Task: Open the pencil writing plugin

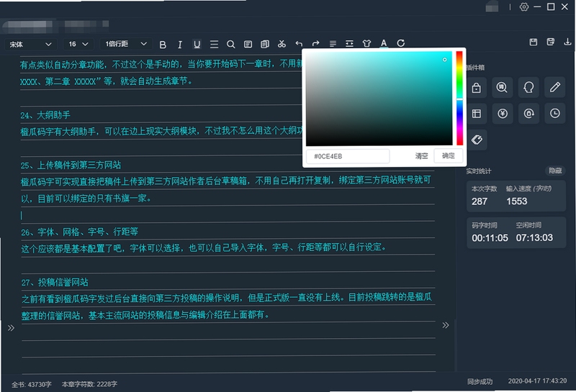Action: tap(554, 87)
